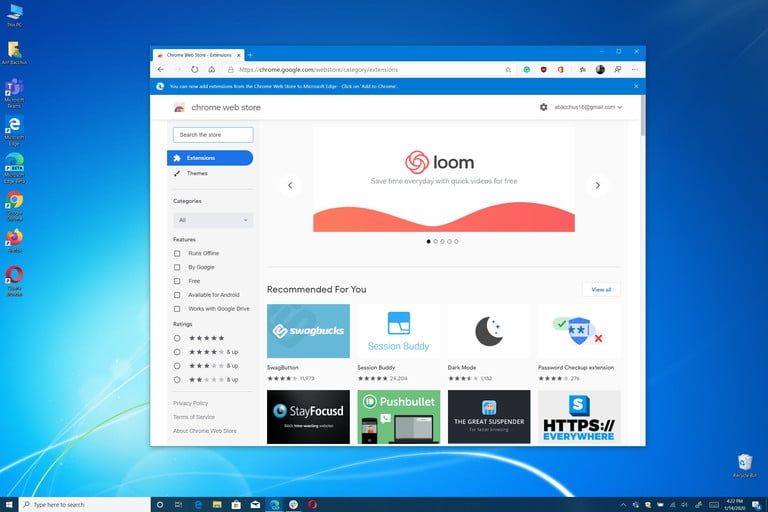This screenshot has height=512, width=768.
Task: Open the Terms of Service link
Action: point(194,417)
